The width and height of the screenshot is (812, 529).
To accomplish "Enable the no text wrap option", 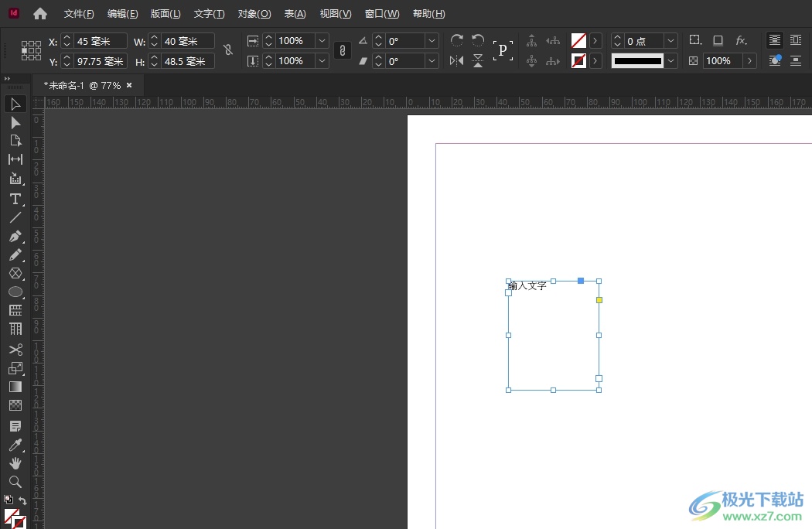I will tap(774, 40).
